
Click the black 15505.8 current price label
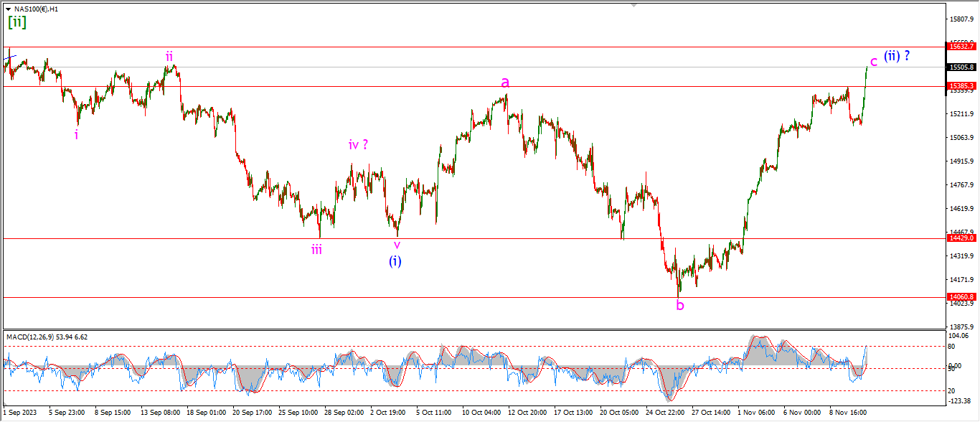click(961, 67)
